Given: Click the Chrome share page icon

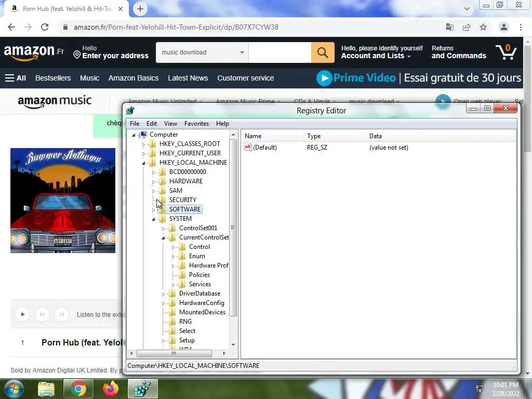Looking at the screenshot, I should click(467, 27).
